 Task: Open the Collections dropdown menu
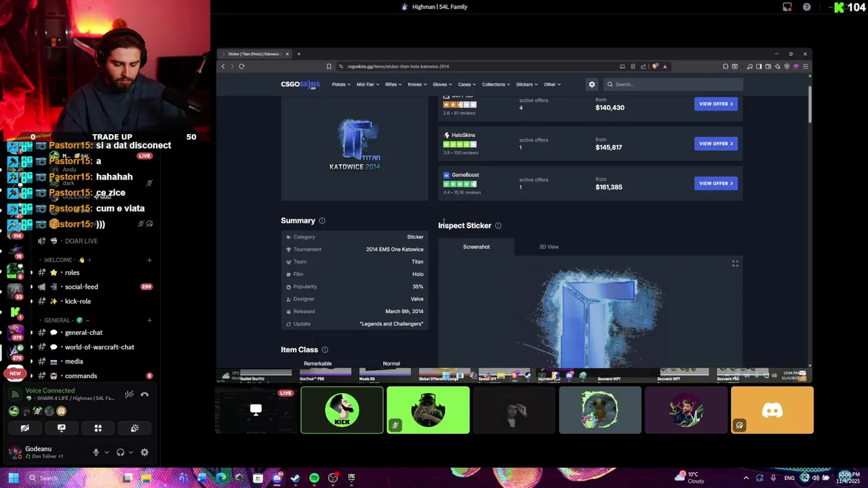(496, 84)
